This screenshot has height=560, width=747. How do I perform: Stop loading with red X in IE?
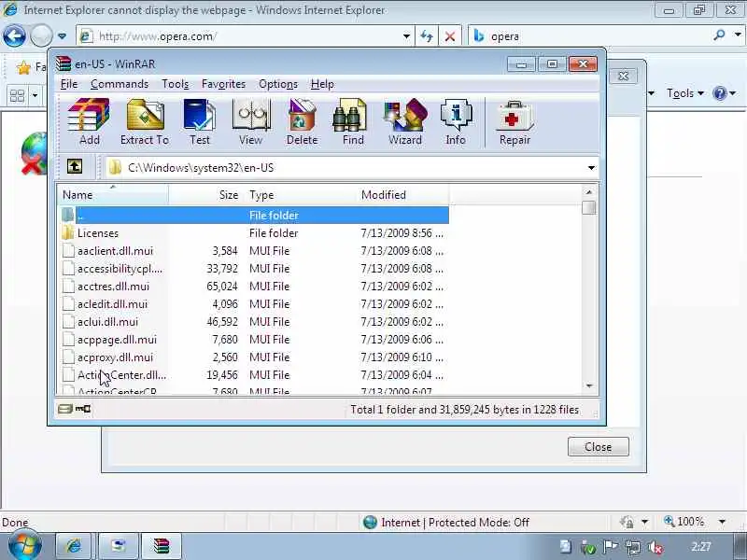tap(449, 36)
